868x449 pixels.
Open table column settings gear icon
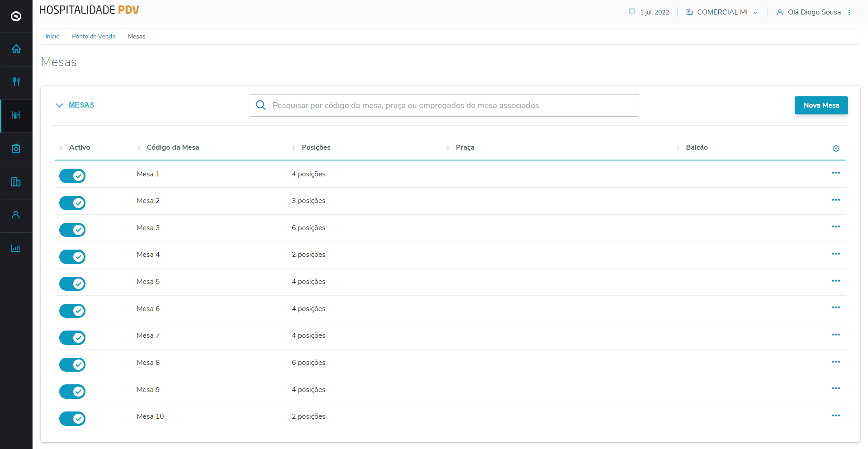click(835, 148)
